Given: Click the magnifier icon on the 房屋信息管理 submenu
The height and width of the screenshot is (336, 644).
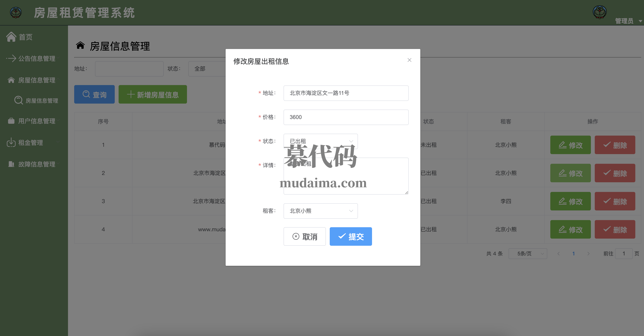Looking at the screenshot, I should [x=19, y=100].
